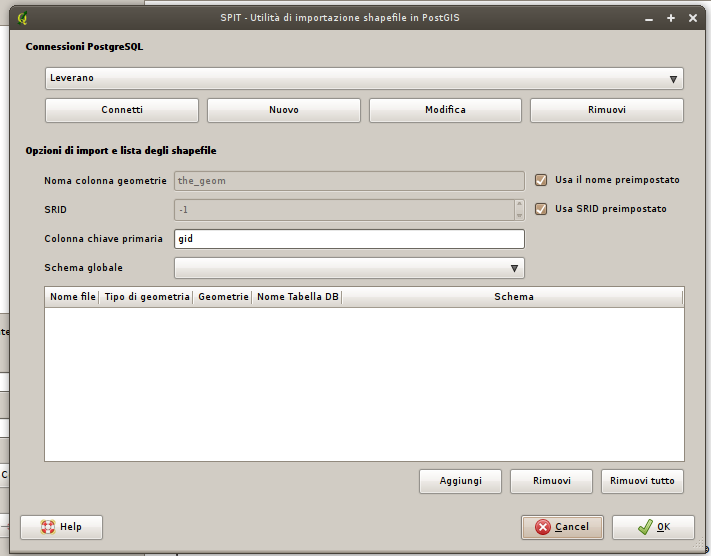Minimize the SPIT dialog window
Viewport: 711px width, 556px height.
649,19
